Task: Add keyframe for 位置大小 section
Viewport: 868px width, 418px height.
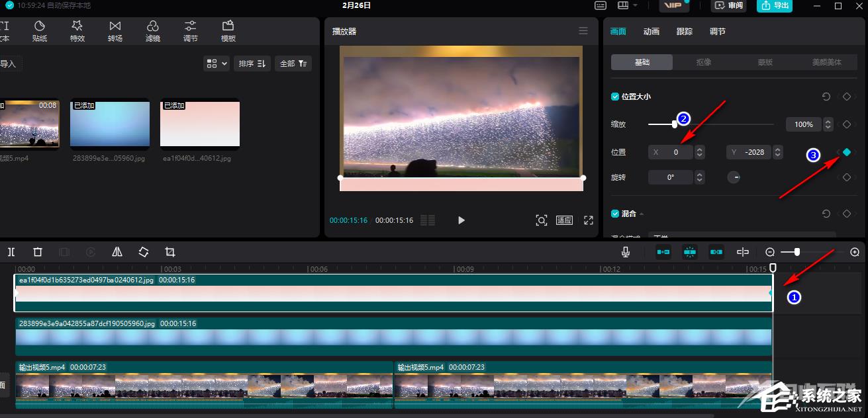Action: pyautogui.click(x=847, y=97)
